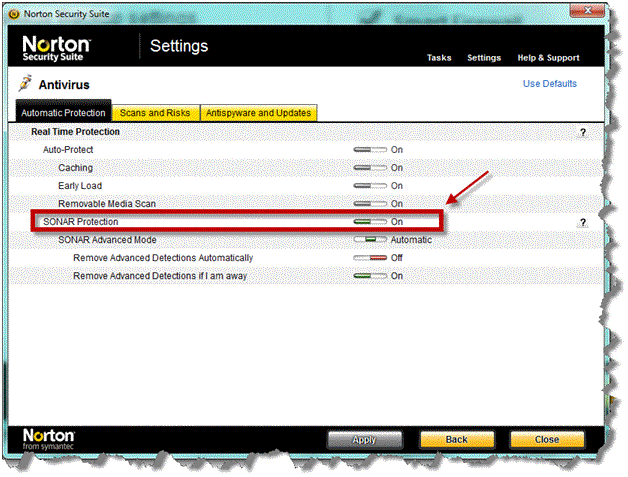This screenshot has height=477, width=628.
Task: Click the Back button
Action: click(x=457, y=439)
